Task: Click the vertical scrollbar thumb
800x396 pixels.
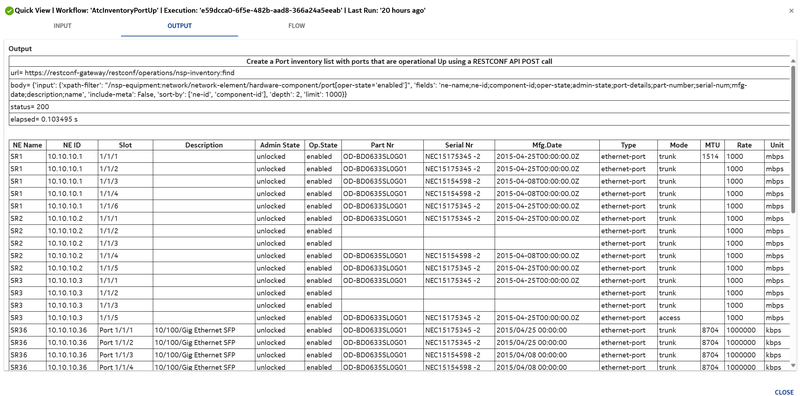Action: (793, 139)
